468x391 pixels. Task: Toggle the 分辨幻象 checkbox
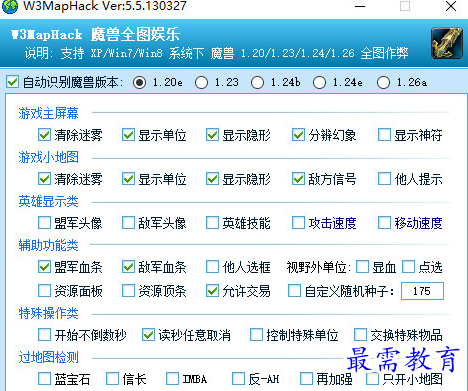coord(298,135)
